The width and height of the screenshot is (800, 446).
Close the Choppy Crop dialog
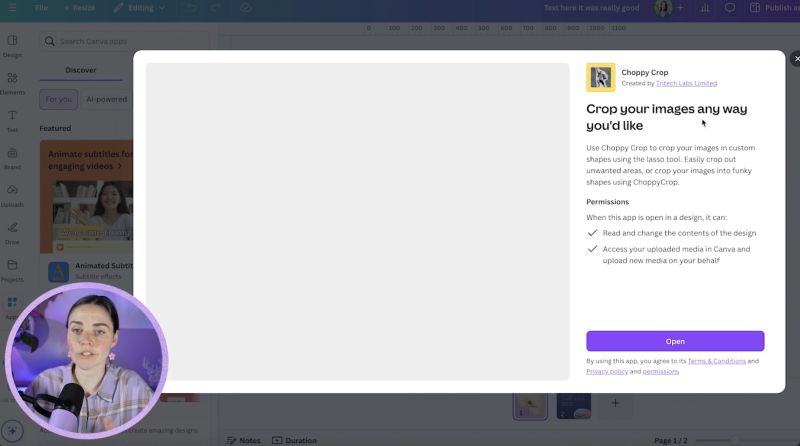pyautogui.click(x=796, y=59)
